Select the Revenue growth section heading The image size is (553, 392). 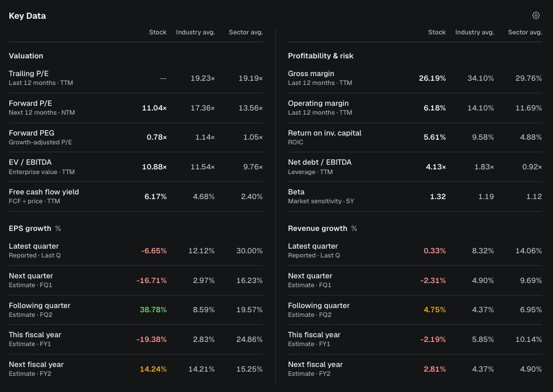tap(317, 228)
